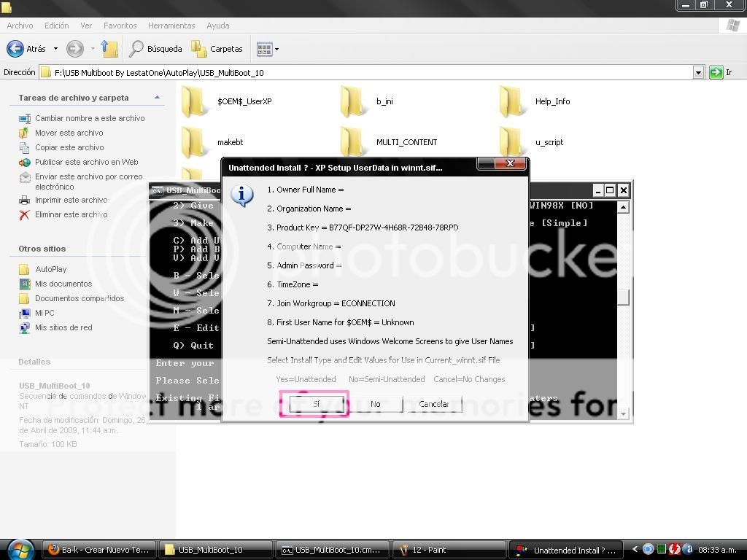The width and height of the screenshot is (747, 560).
Task: Click the Product Key line text
Action: pyautogui.click(x=363, y=227)
